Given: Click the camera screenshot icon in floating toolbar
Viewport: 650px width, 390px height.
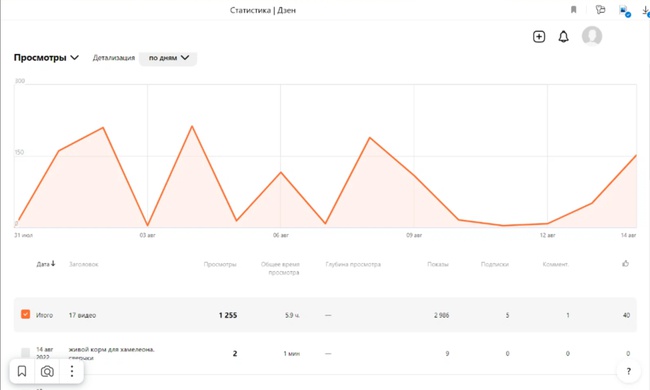Looking at the screenshot, I should tap(47, 371).
